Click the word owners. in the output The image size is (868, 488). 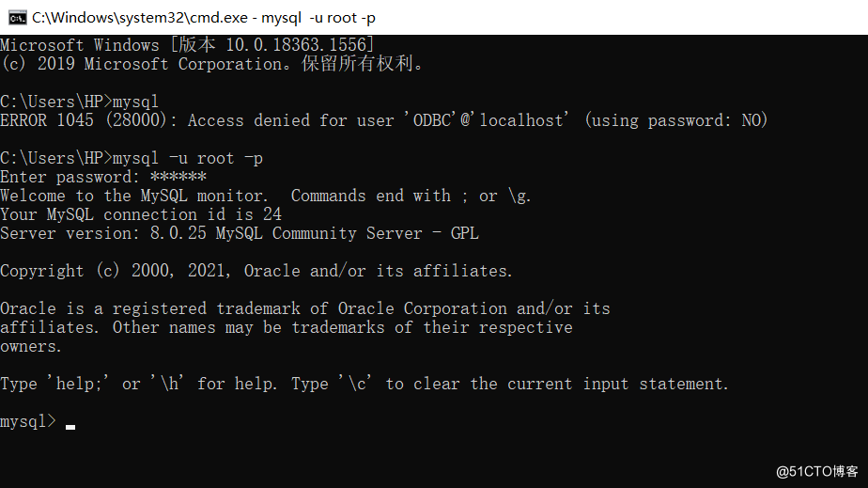30,347
